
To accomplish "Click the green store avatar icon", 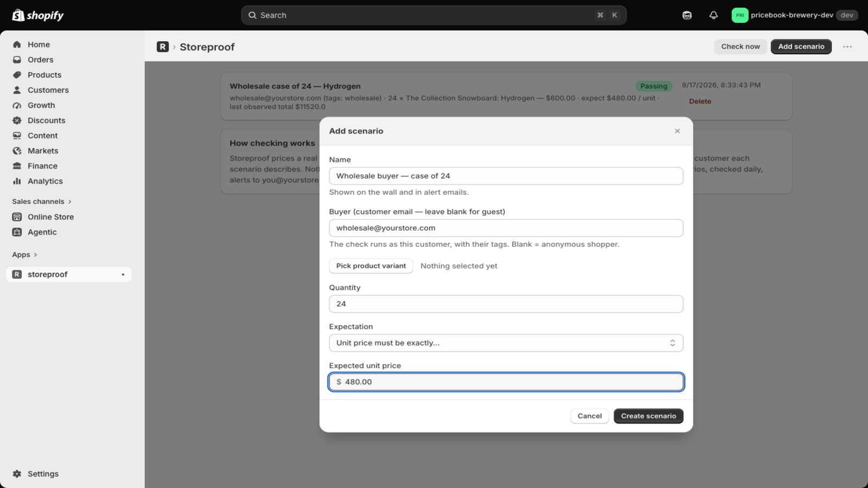I will point(739,15).
